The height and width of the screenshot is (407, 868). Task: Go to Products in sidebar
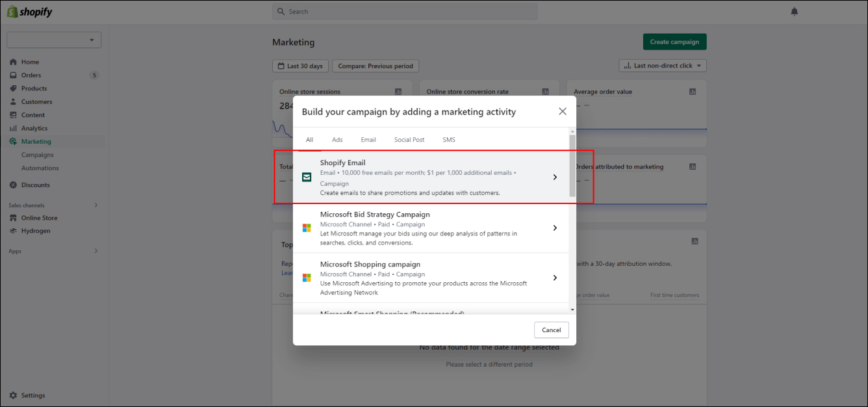pyautogui.click(x=34, y=88)
